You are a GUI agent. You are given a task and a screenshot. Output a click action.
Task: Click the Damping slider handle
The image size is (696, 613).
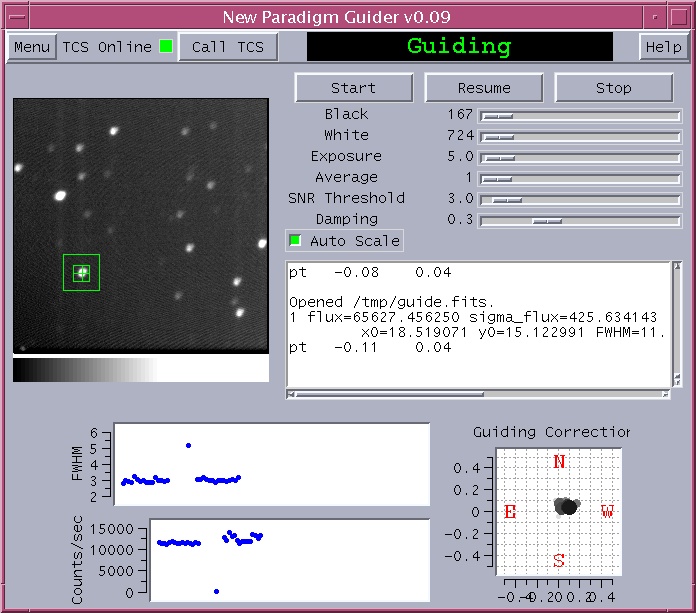tap(546, 221)
